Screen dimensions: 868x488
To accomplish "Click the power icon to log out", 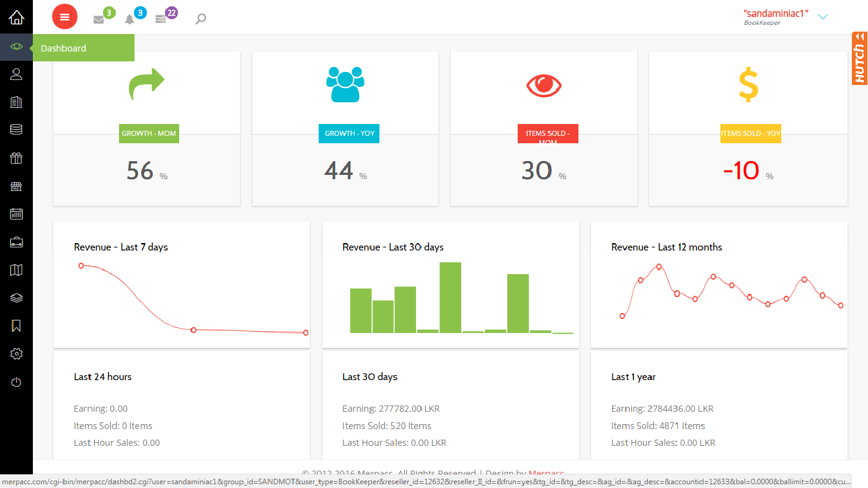I will (16, 383).
